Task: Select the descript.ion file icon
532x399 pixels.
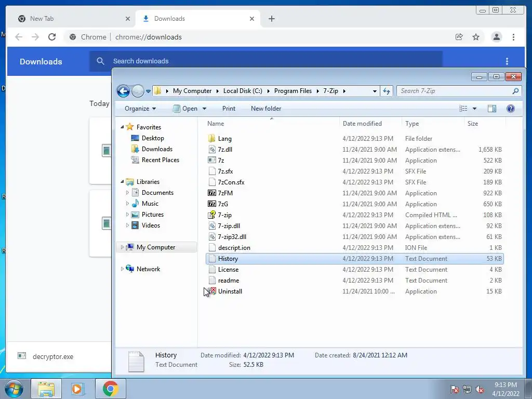Action: point(212,247)
